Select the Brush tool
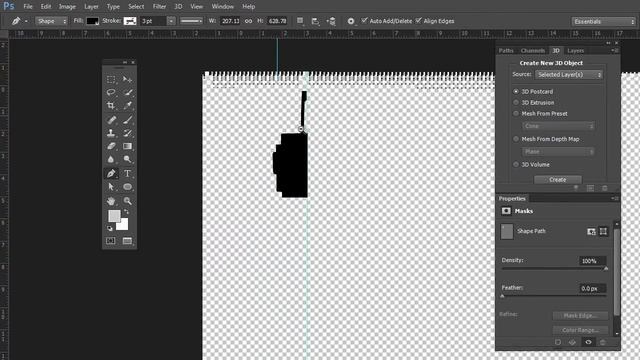The image size is (640, 360). (127, 120)
